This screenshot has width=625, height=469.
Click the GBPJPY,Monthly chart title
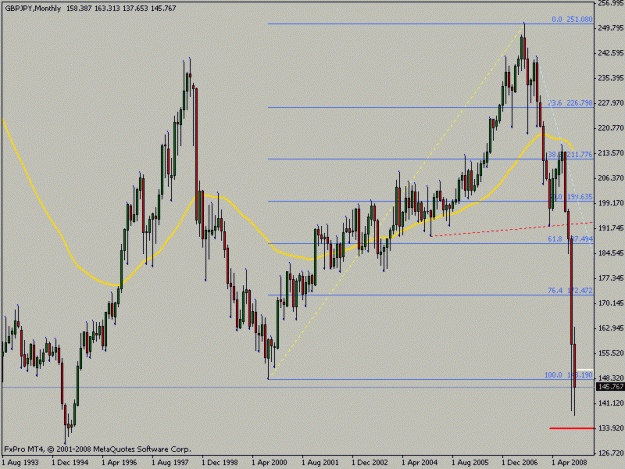[x=33, y=8]
